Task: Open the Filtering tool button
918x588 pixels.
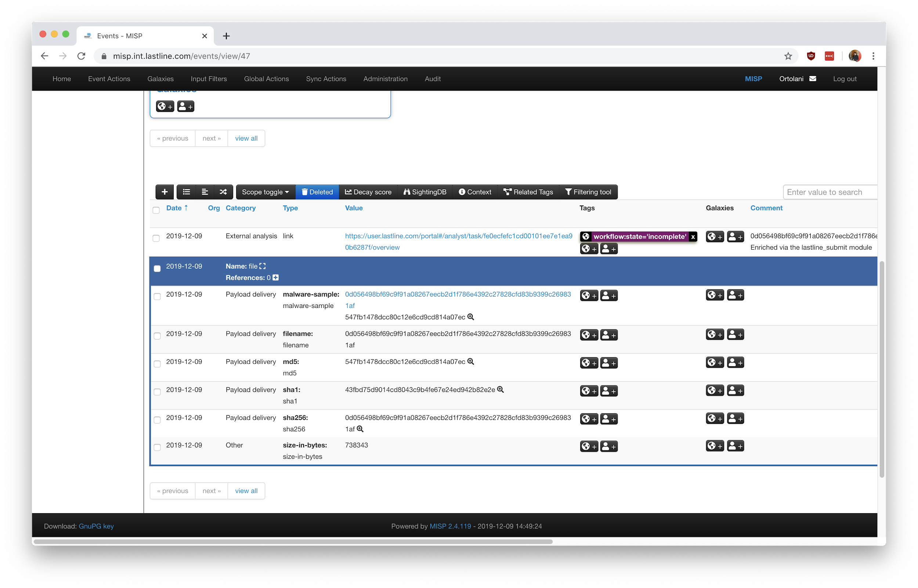Action: (x=588, y=192)
